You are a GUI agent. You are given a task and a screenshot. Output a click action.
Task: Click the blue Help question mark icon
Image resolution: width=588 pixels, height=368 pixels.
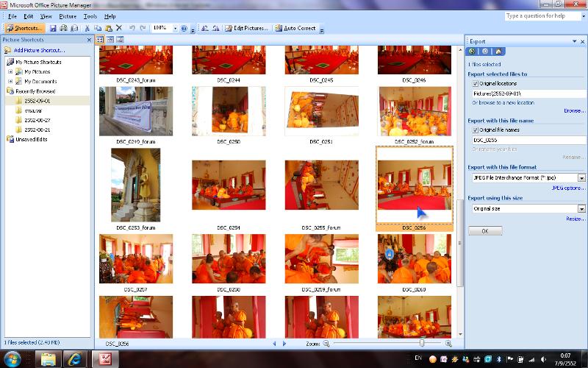click(184, 28)
